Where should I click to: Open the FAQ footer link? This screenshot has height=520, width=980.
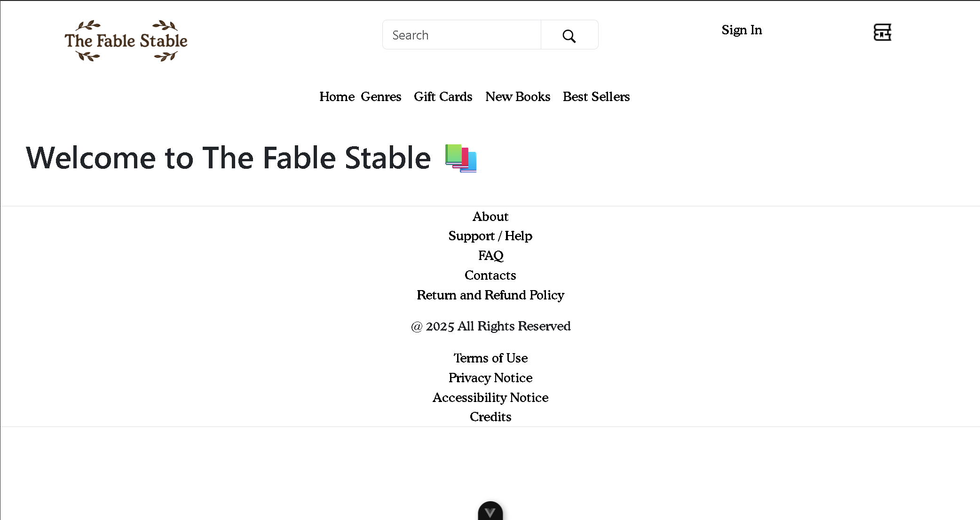coord(490,256)
